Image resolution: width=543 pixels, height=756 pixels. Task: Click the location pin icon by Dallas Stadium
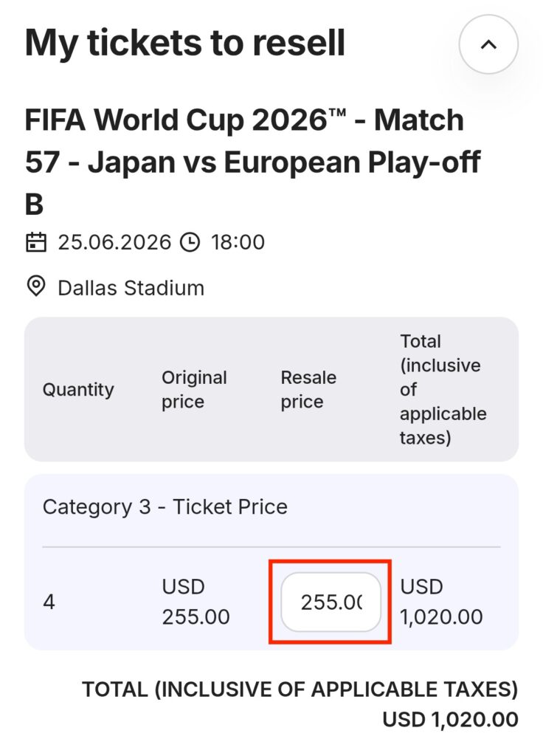pyautogui.click(x=36, y=287)
